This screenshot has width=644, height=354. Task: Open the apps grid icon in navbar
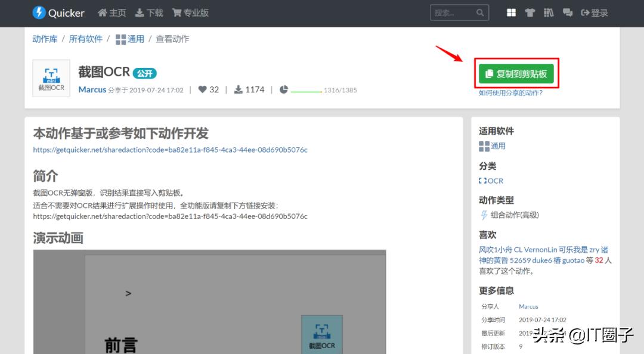click(511, 12)
